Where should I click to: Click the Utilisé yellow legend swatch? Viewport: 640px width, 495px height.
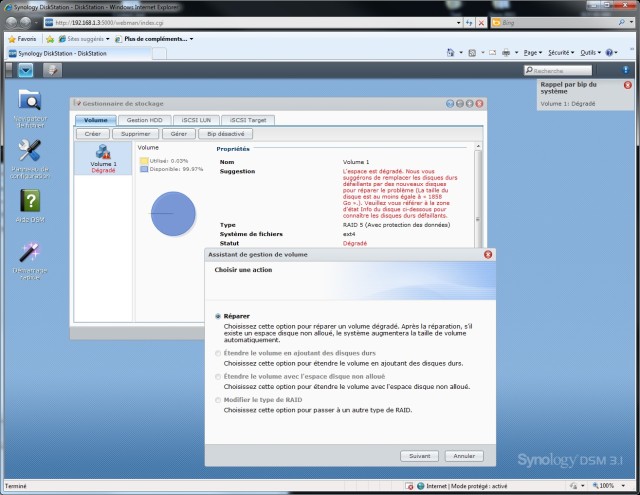pos(144,161)
